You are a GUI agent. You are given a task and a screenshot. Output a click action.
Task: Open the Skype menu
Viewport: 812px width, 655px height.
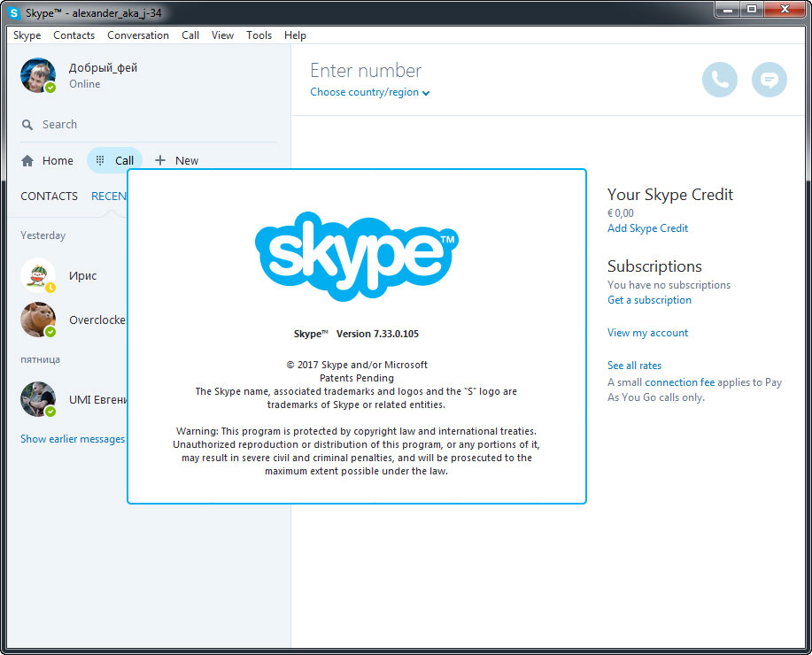(27, 35)
